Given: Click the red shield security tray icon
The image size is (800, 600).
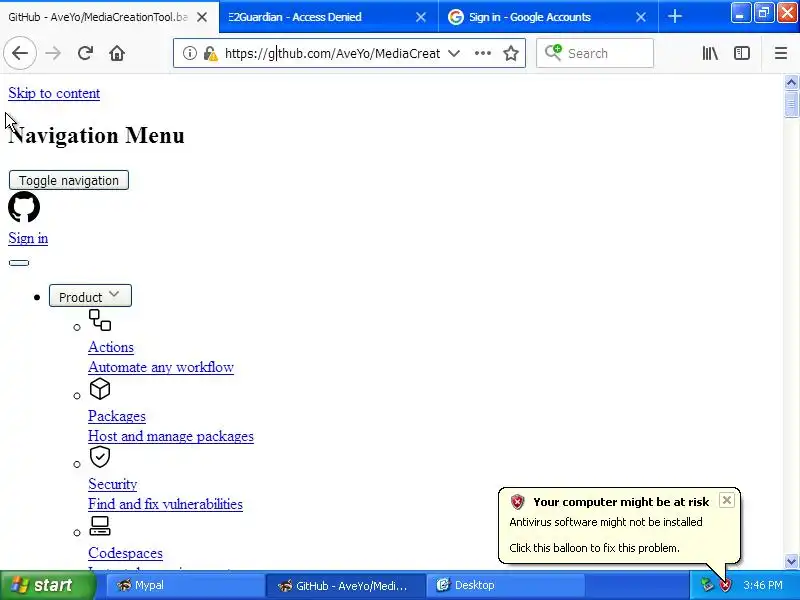Looking at the screenshot, I should click(x=726, y=585).
